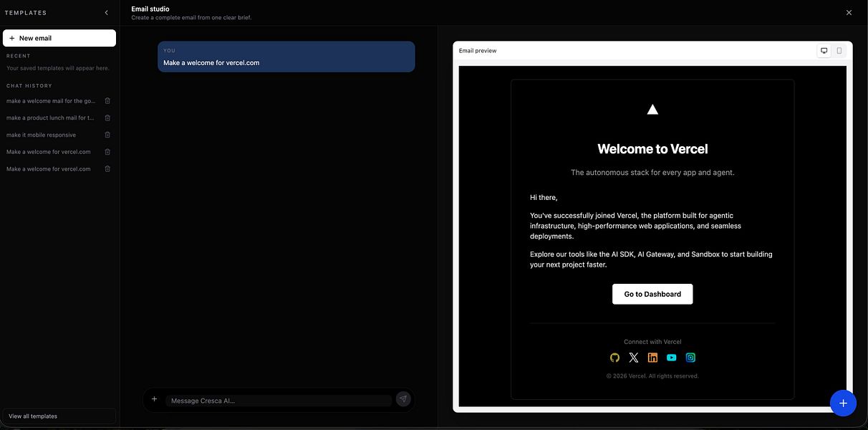Image resolution: width=868 pixels, height=430 pixels.
Task: Start a New email
Action: 59,38
